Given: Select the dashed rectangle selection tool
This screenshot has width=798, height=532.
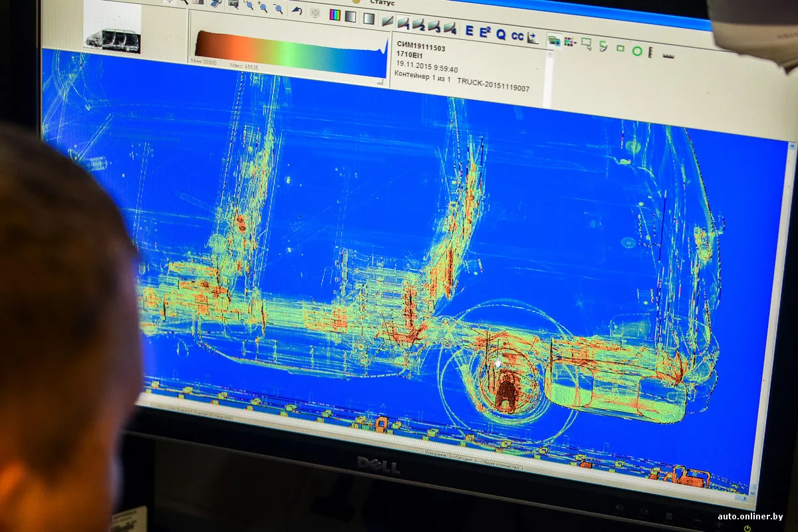Looking at the screenshot, I should coord(587,44).
